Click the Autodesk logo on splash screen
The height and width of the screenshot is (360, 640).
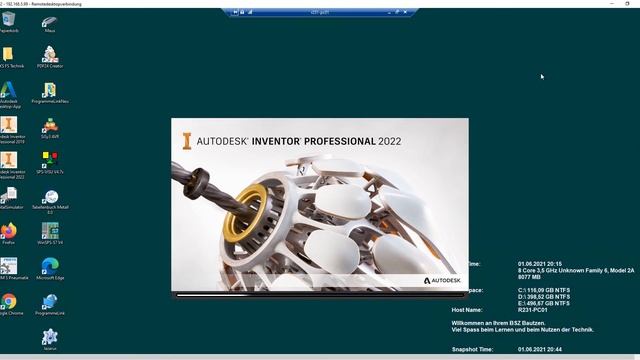click(x=442, y=280)
